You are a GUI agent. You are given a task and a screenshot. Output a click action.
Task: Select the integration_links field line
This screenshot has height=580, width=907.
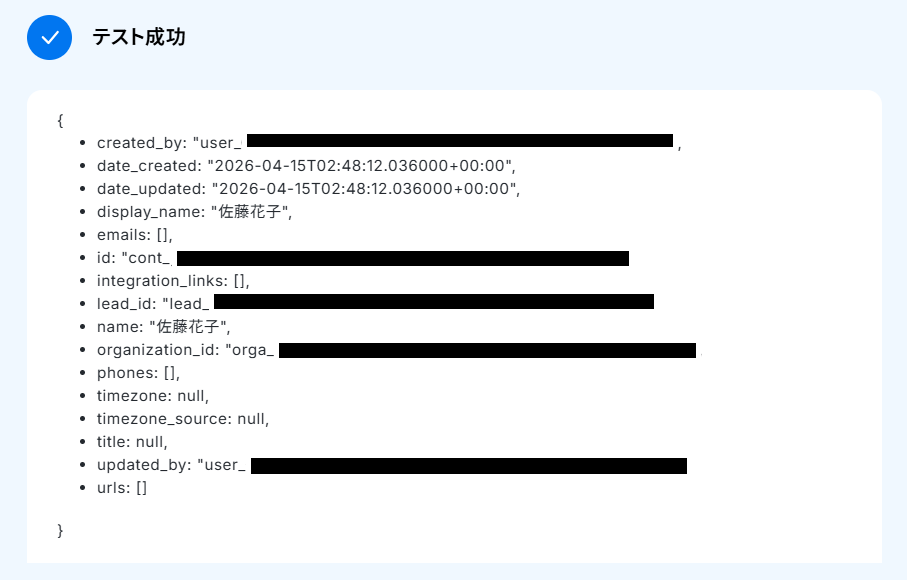click(x=173, y=281)
